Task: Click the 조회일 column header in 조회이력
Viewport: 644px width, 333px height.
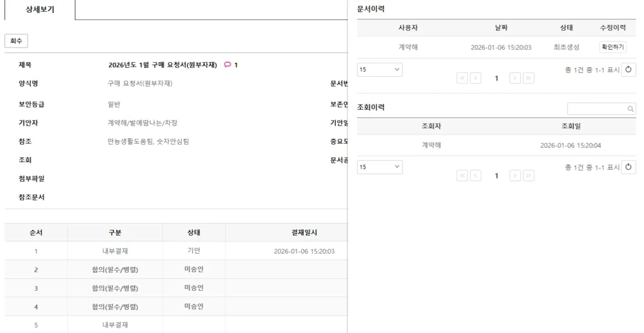Action: pyautogui.click(x=571, y=126)
